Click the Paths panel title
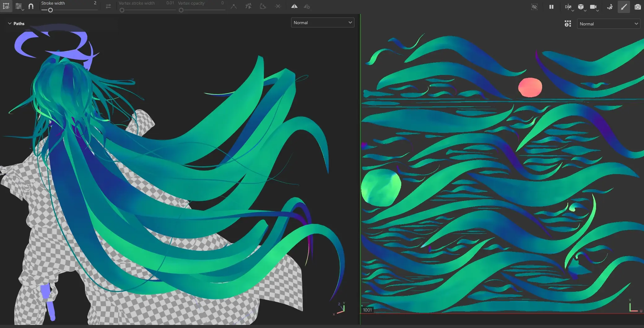The image size is (644, 328). click(x=19, y=24)
